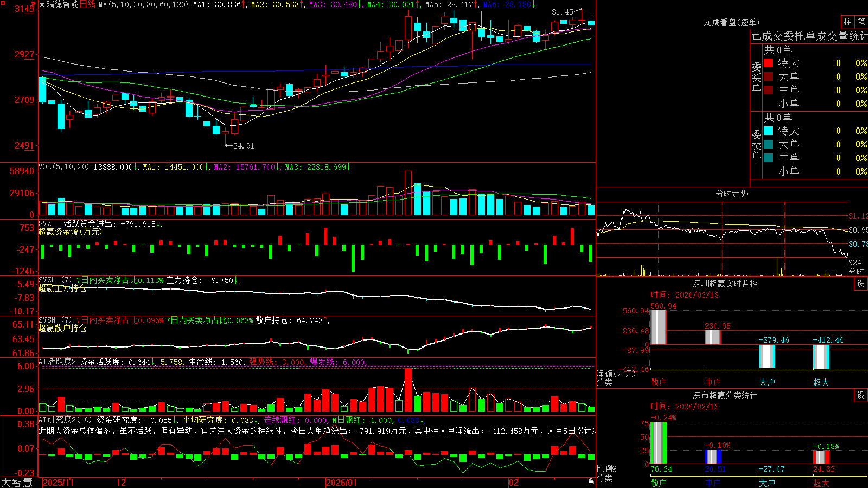Click the bright red 特大 buy-order swatch

coord(768,63)
